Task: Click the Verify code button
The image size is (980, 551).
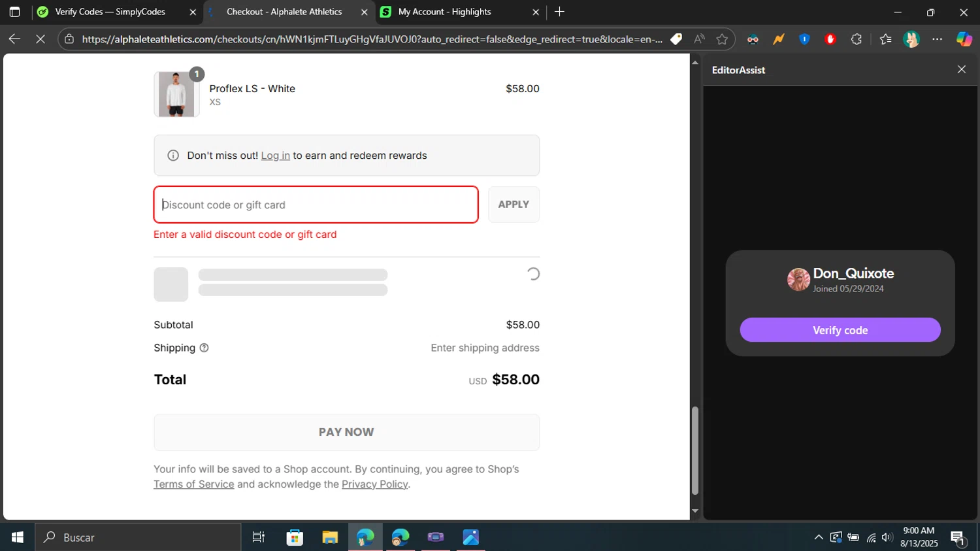Action: pos(840,330)
